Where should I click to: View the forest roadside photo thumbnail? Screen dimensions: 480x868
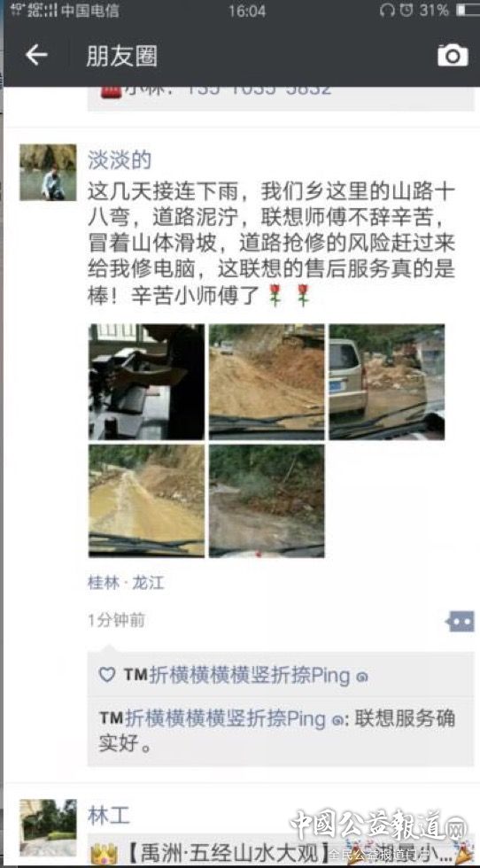tap(267, 500)
